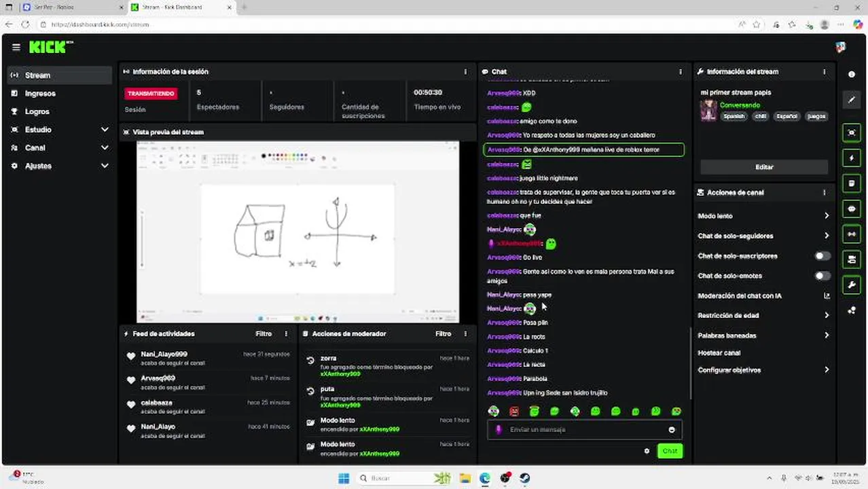Open Palabras baneadas options arrow

pyautogui.click(x=827, y=336)
